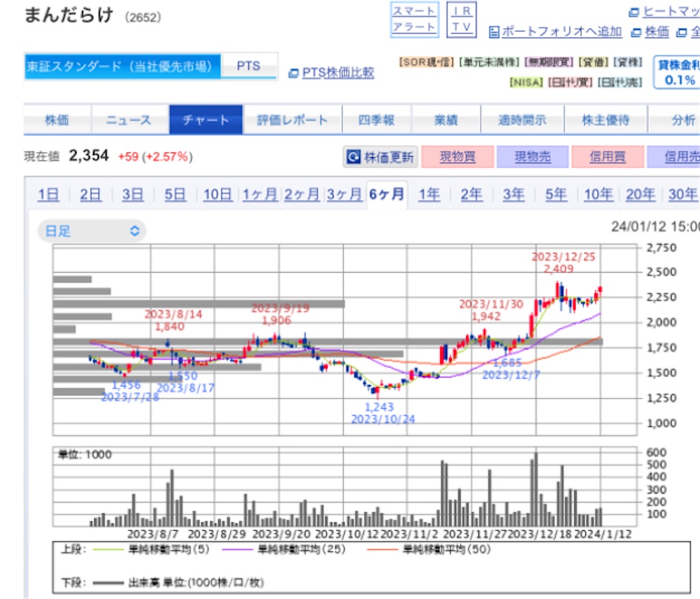Image resolution: width=700 pixels, height=599 pixels.
Task: Set chart period to 1ヶ月
Action: click(x=260, y=195)
